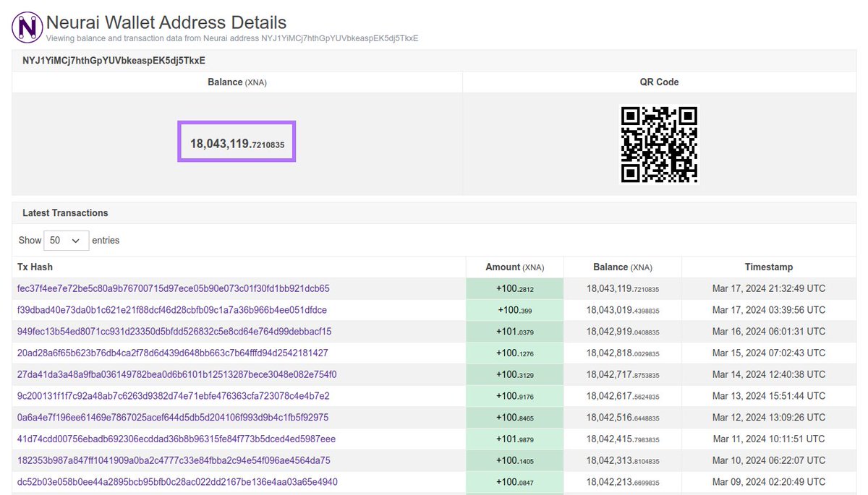Click the Balance (XNA) table column header
This screenshot has height=495, width=868.
pos(623,267)
